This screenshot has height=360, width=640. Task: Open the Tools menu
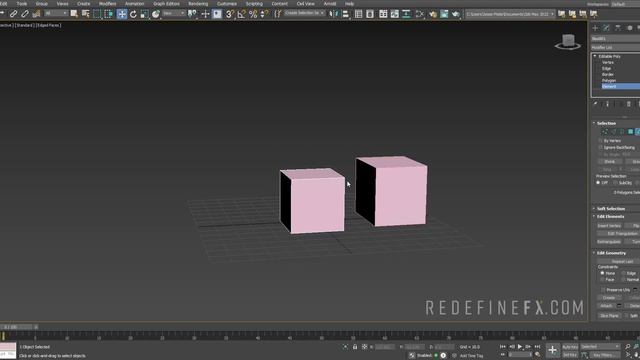[x=22, y=4]
